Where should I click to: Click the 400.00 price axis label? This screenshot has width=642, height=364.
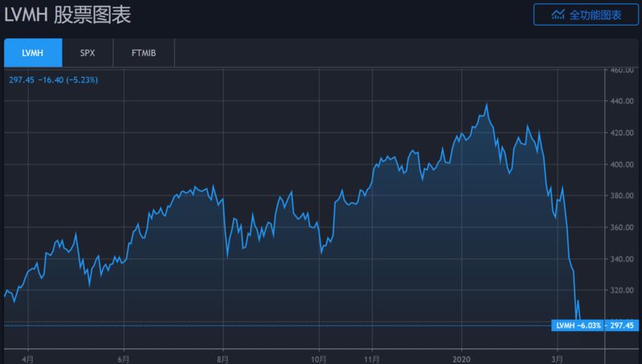click(622, 164)
